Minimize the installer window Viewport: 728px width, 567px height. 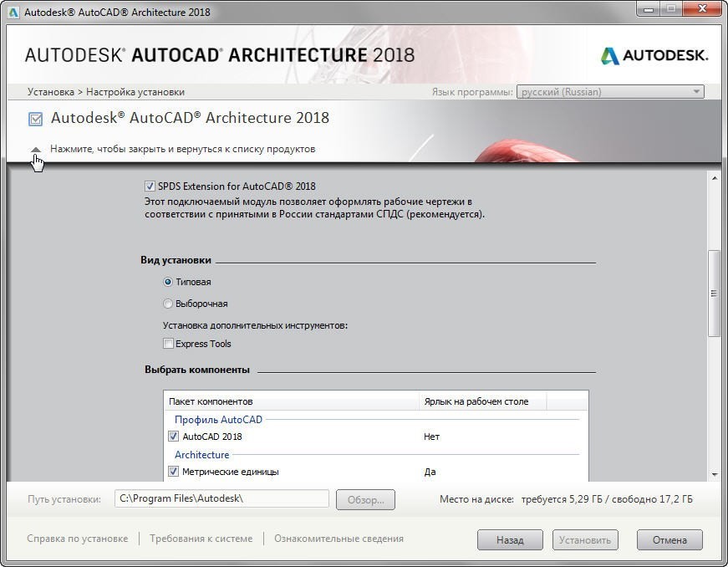(x=649, y=9)
